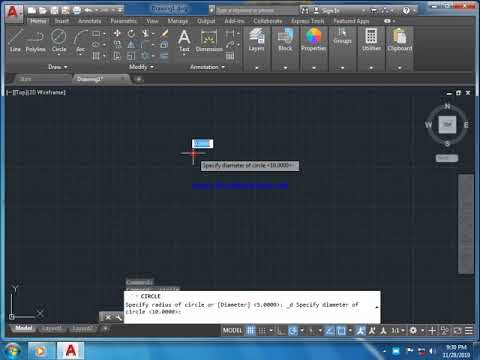
Task: Select the Move tool in Modify
Action: pyautogui.click(x=117, y=33)
